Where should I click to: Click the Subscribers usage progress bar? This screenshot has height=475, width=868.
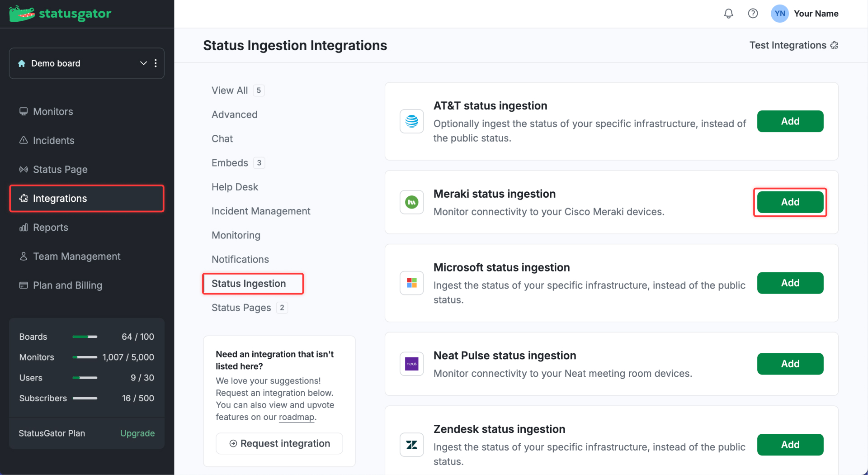(x=85, y=398)
